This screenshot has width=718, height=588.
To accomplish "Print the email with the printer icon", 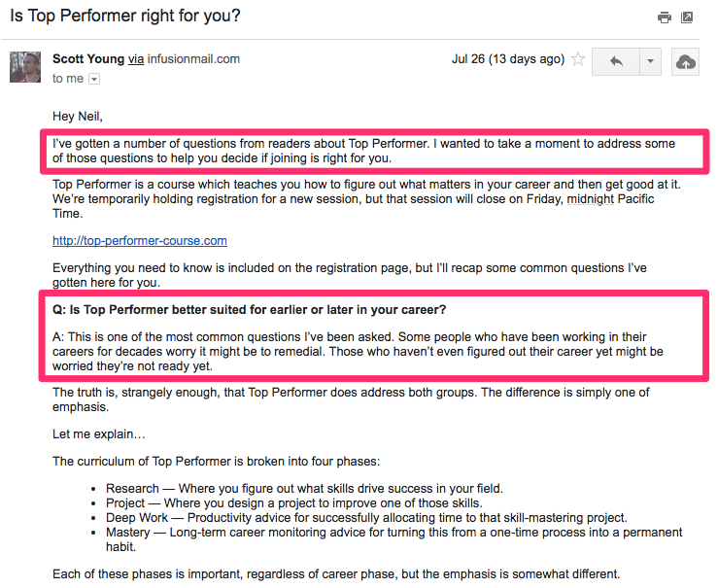I will pyautogui.click(x=664, y=17).
